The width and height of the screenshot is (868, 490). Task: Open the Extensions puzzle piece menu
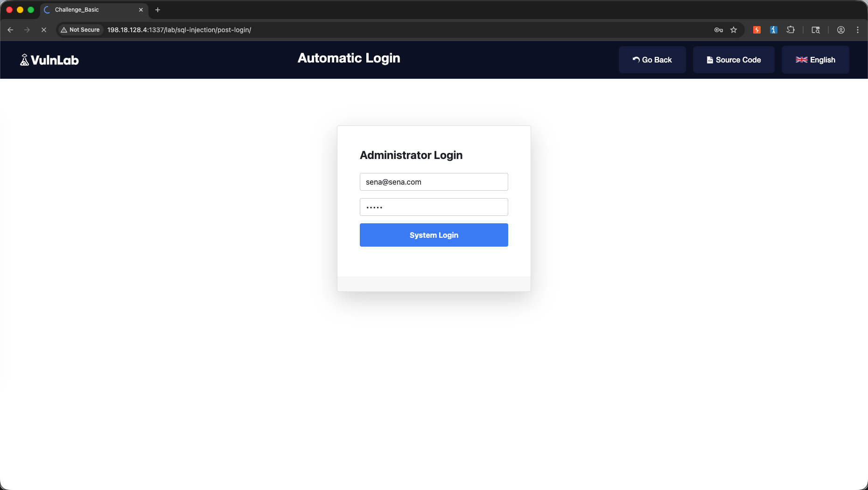[x=791, y=30]
